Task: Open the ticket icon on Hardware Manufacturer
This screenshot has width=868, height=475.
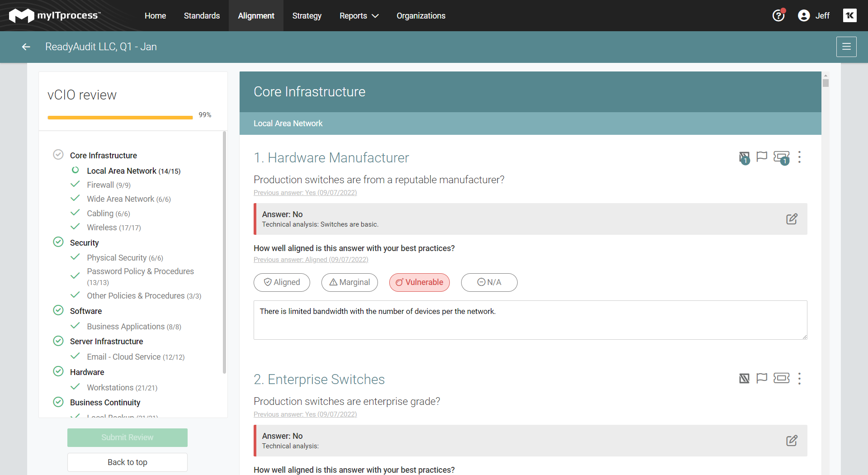Action: (782, 157)
